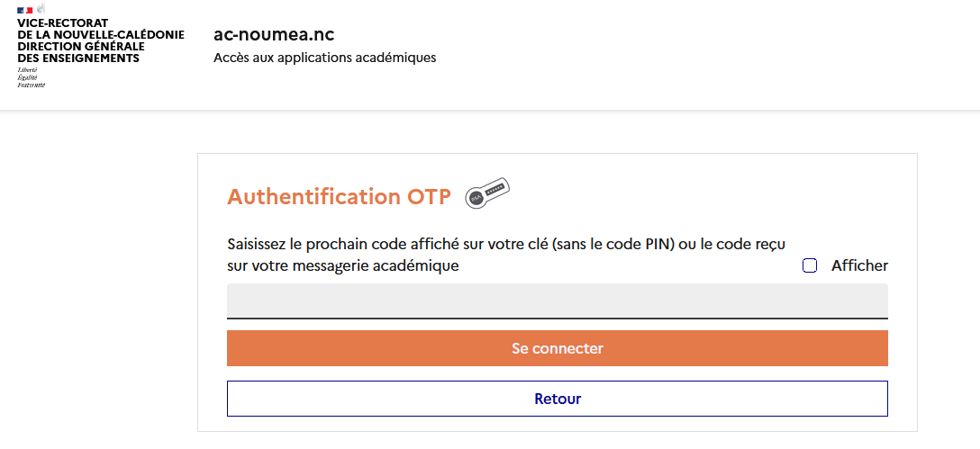Click 'sur votre messagerie académique' text
The height and width of the screenshot is (449, 980).
(x=342, y=265)
